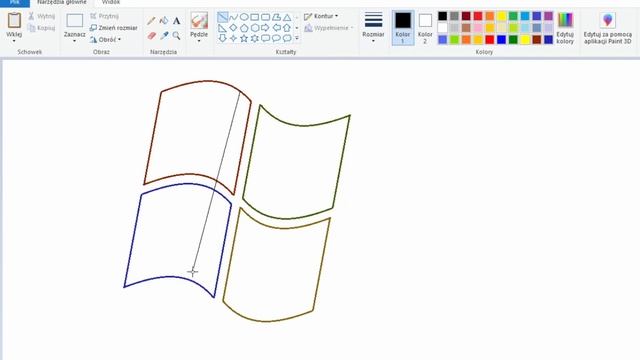The height and width of the screenshot is (360, 640).
Task: Select the Down arrow shape
Action: tap(222, 38)
